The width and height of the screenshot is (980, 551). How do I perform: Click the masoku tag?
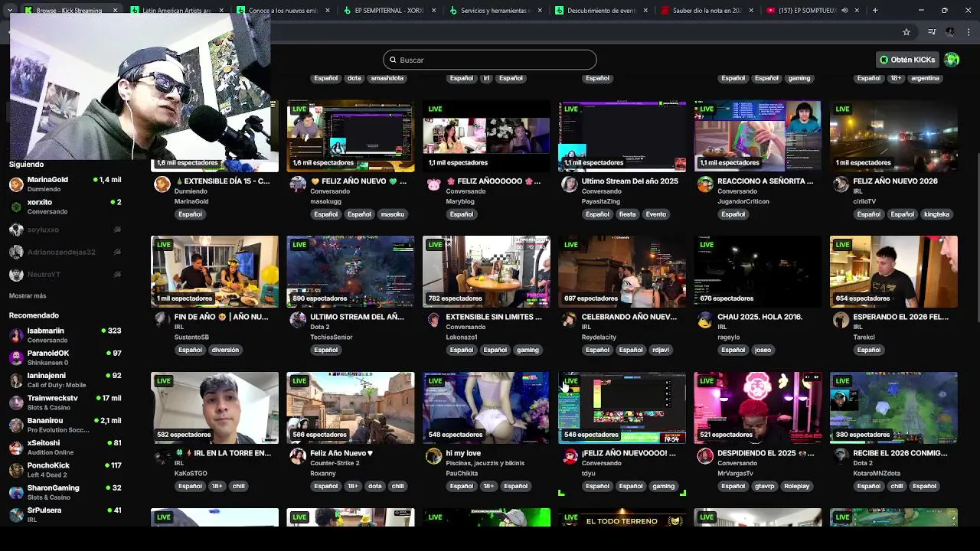(393, 214)
